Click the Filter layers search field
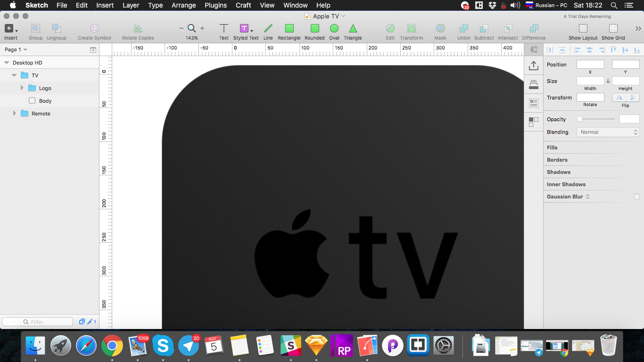Viewport: 644px width, 362px height. click(38, 322)
